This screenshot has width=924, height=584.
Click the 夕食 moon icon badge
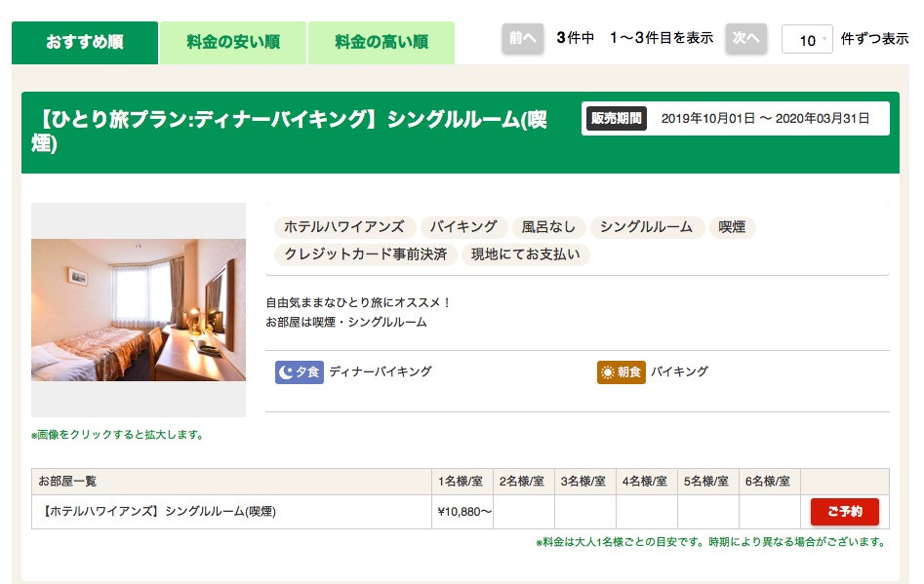click(x=300, y=372)
